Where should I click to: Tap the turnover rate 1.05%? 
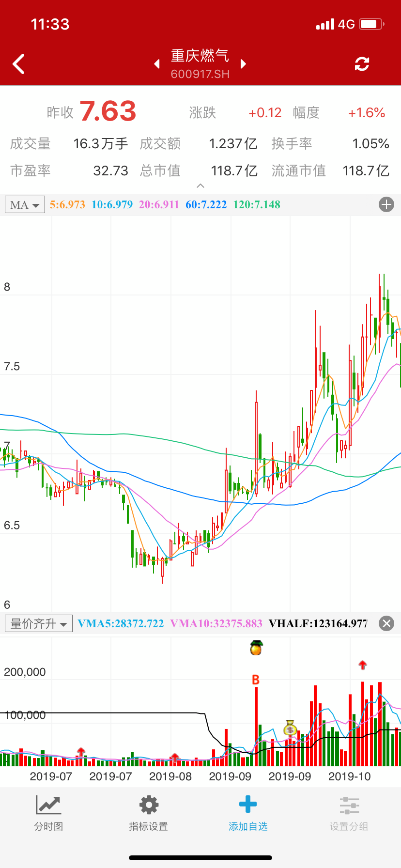click(x=371, y=144)
